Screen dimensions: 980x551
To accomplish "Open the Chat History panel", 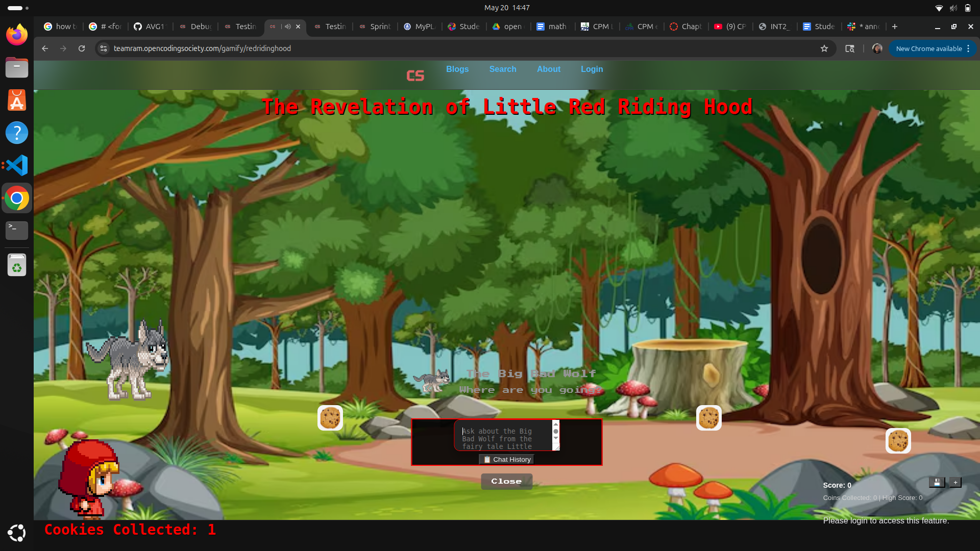I will (x=507, y=460).
